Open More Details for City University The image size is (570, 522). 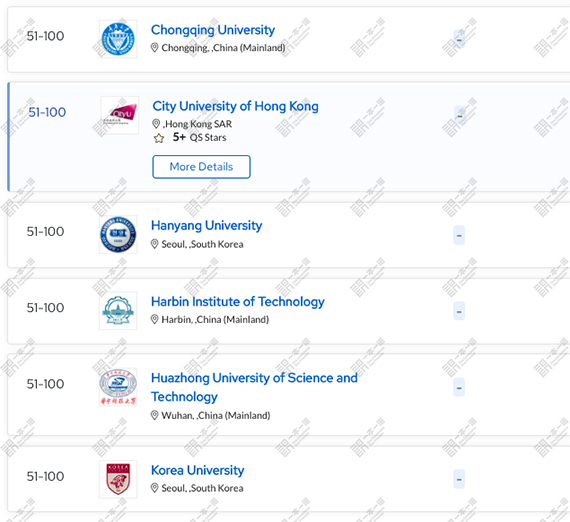[201, 167]
